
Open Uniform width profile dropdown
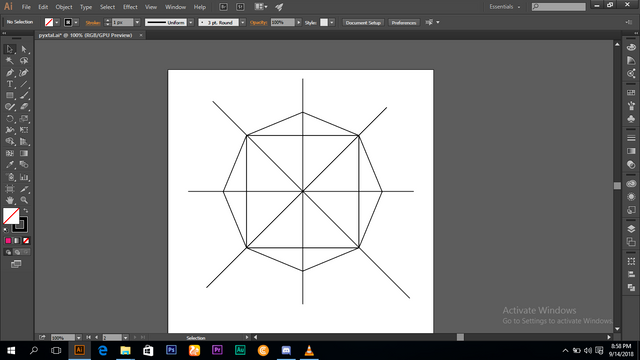tap(191, 22)
